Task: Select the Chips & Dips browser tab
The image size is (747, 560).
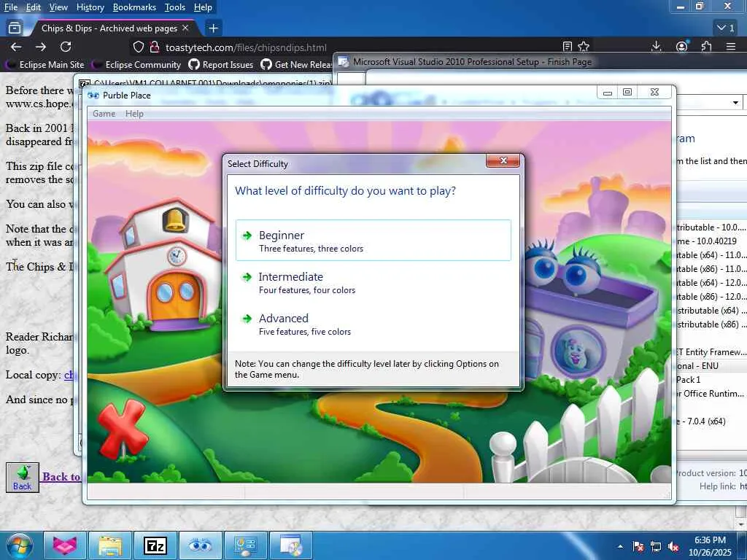Action: 109,28
